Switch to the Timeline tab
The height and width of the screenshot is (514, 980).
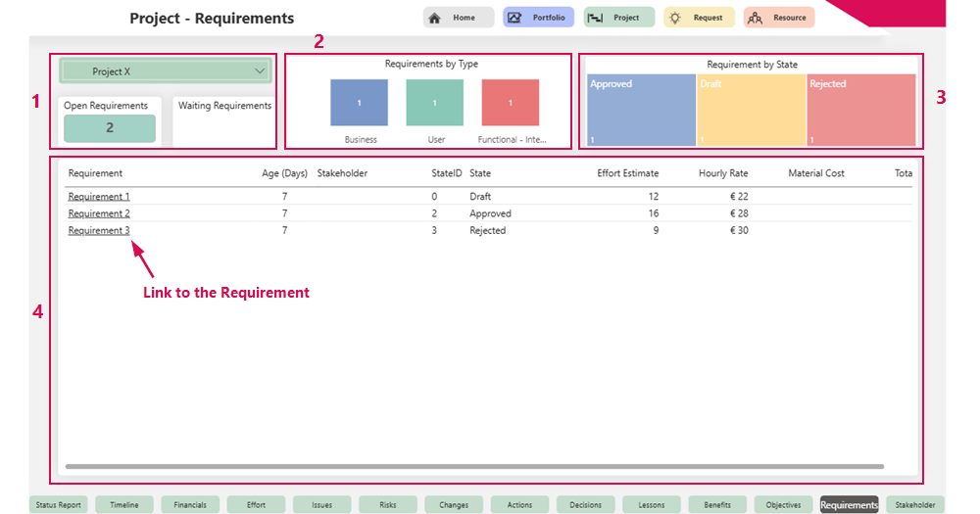(124, 504)
